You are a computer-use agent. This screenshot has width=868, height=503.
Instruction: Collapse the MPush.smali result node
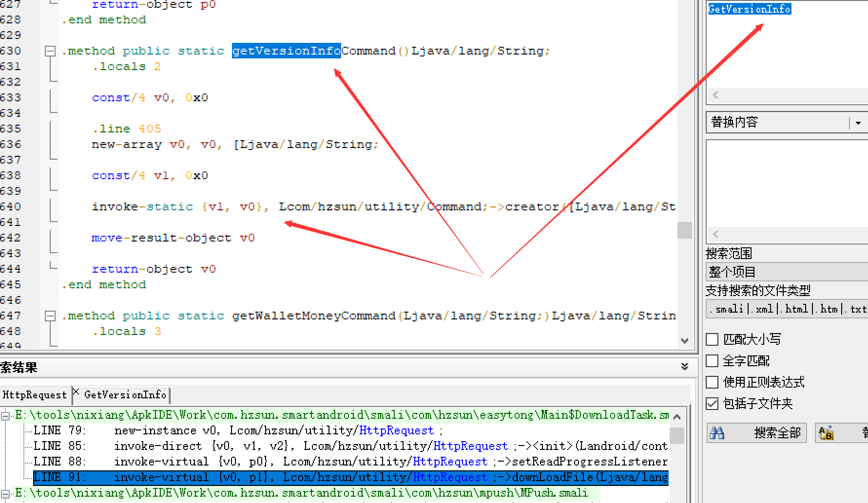click(x=5, y=493)
